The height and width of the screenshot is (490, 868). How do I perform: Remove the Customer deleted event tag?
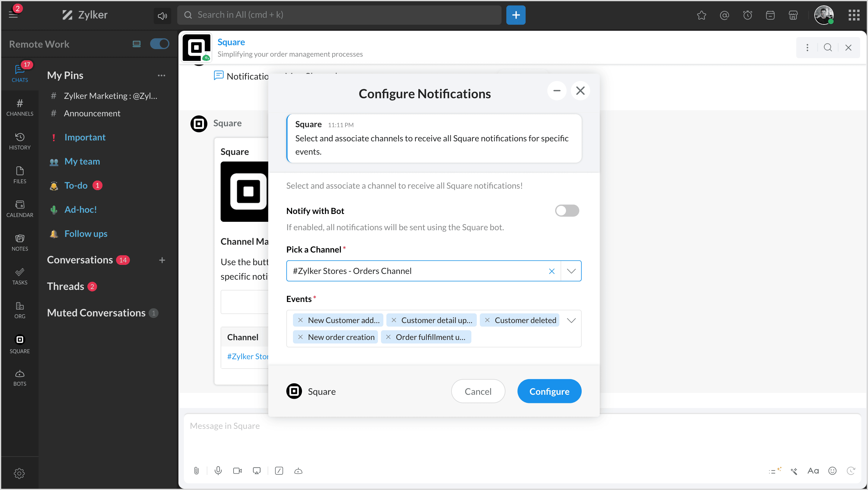(x=487, y=320)
